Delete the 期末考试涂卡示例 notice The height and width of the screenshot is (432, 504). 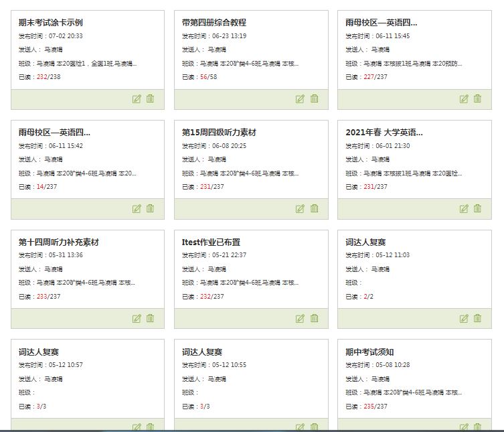pyautogui.click(x=150, y=98)
